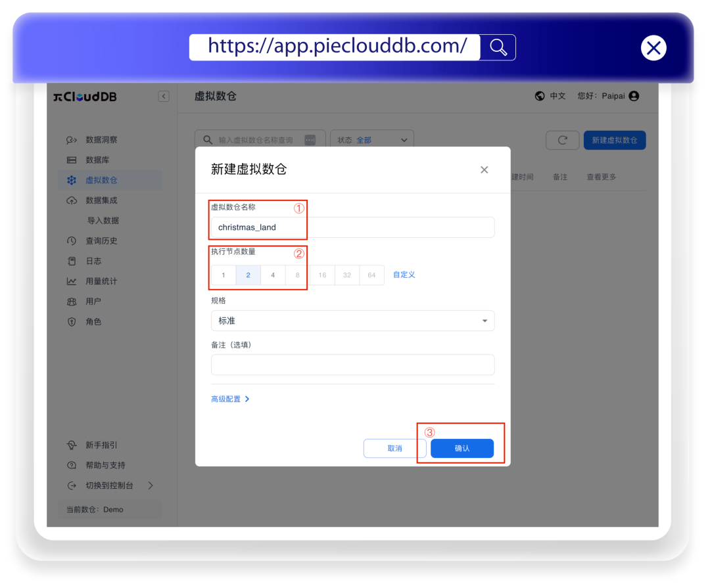Open 帮助与支持 in the sidebar
Screen dimensions: 710x588
click(x=105, y=465)
